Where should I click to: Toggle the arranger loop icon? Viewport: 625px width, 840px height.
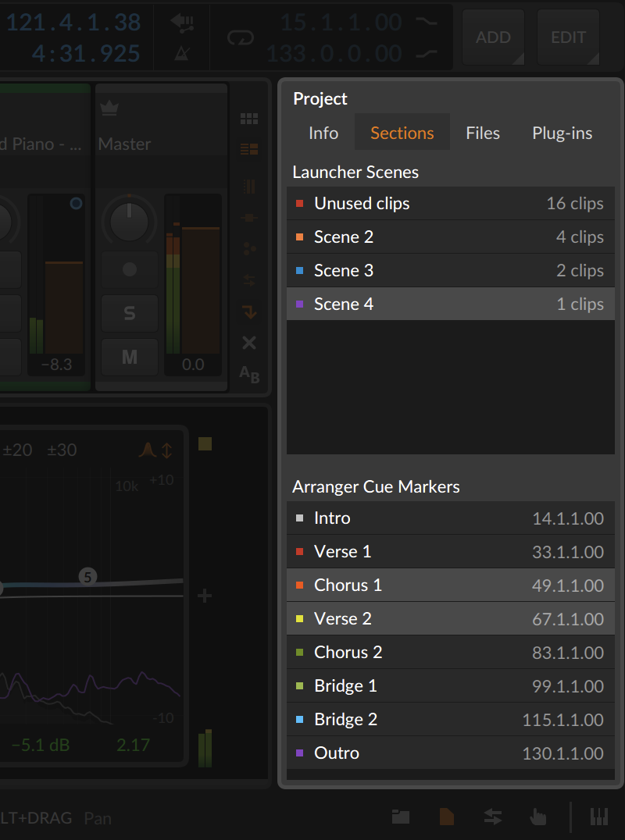(x=241, y=37)
